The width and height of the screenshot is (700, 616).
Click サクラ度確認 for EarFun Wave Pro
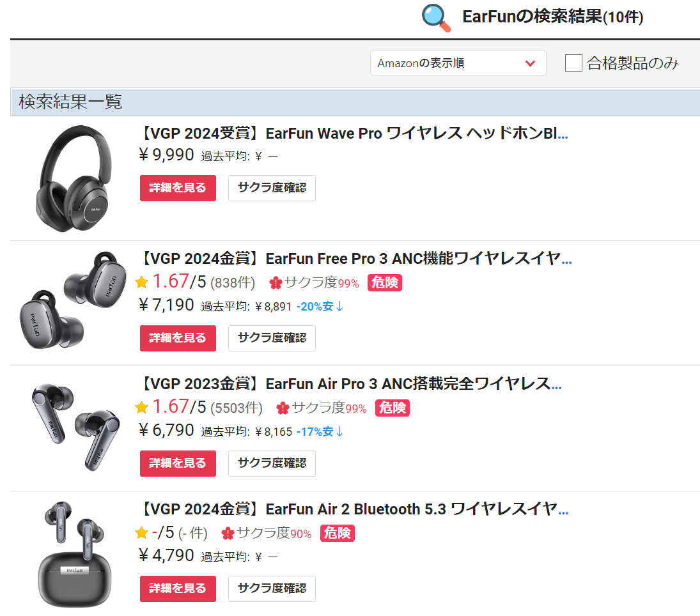(272, 188)
